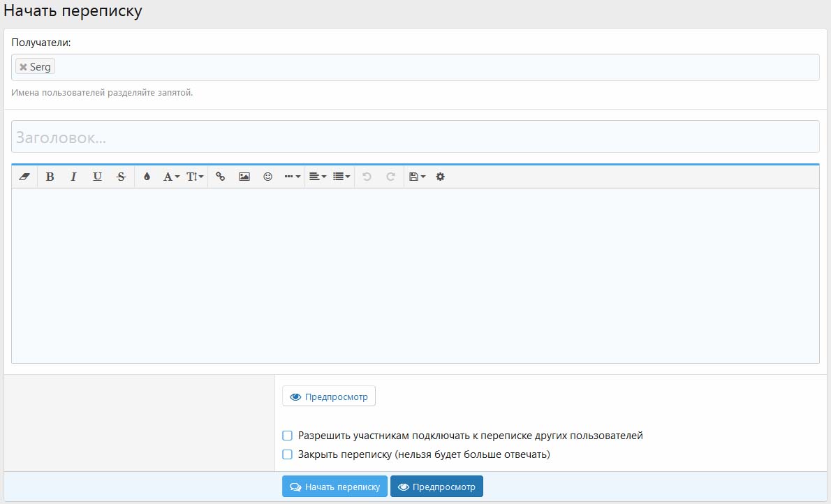Expand the text size dropdown

click(195, 177)
